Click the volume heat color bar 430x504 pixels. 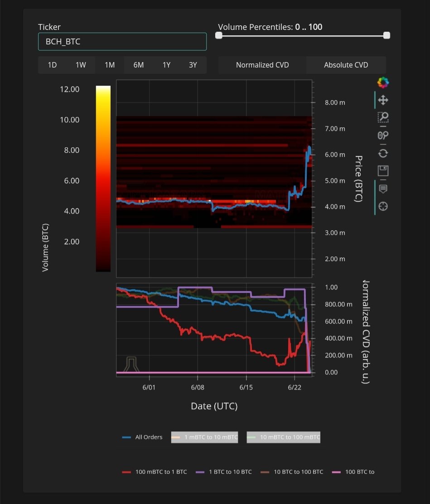pos(103,179)
